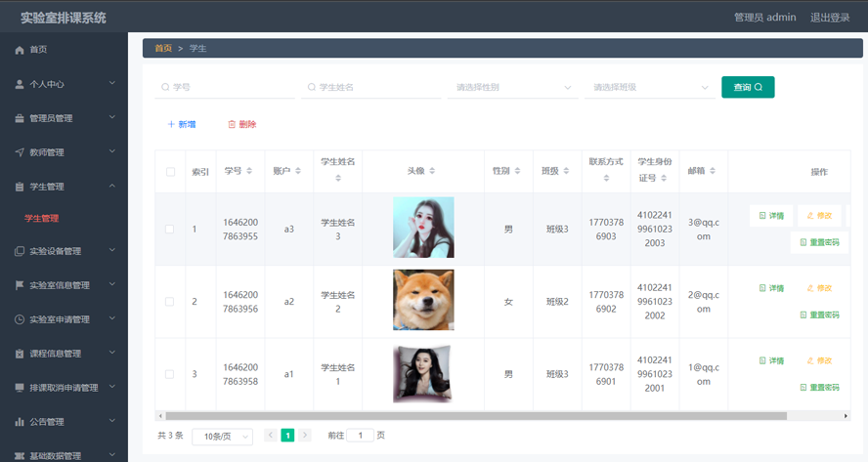Click the green 查询 search button

click(x=748, y=87)
